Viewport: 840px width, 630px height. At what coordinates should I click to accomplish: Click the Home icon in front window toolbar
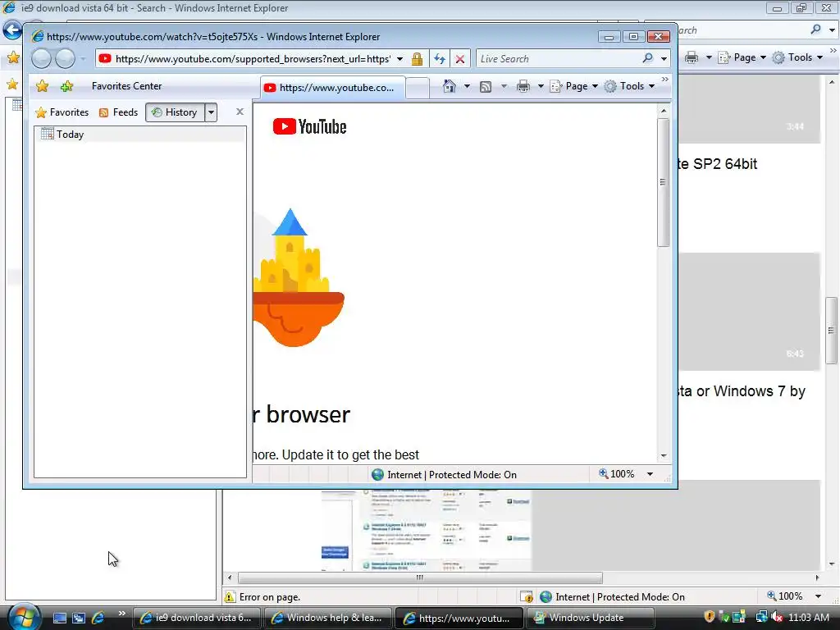point(450,86)
